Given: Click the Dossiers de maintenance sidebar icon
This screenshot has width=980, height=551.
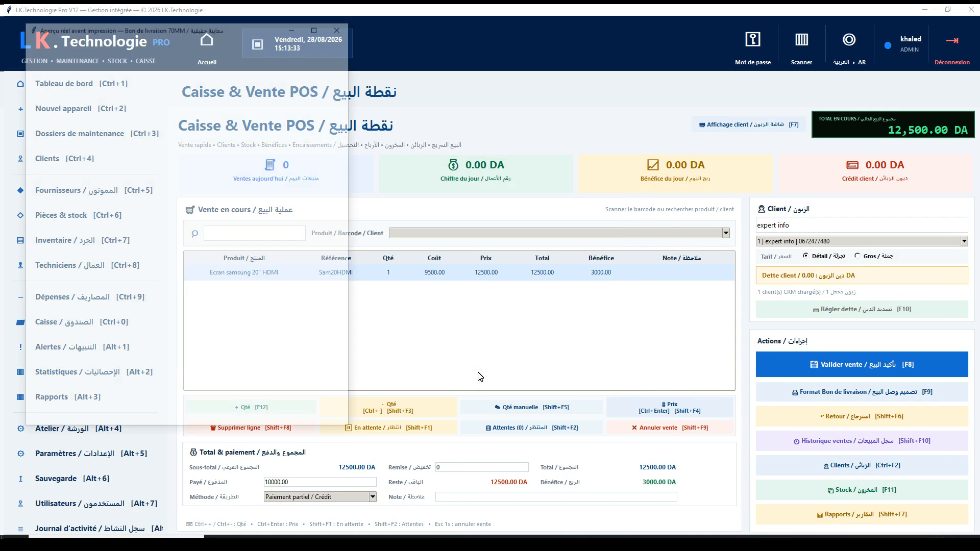Looking at the screenshot, I should [x=20, y=134].
